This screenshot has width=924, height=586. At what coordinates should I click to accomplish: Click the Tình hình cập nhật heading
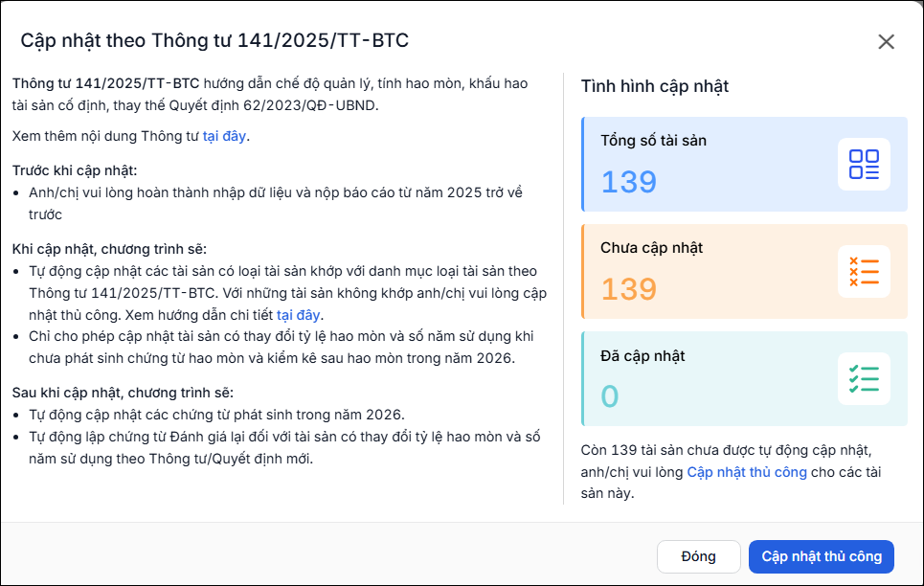[655, 86]
